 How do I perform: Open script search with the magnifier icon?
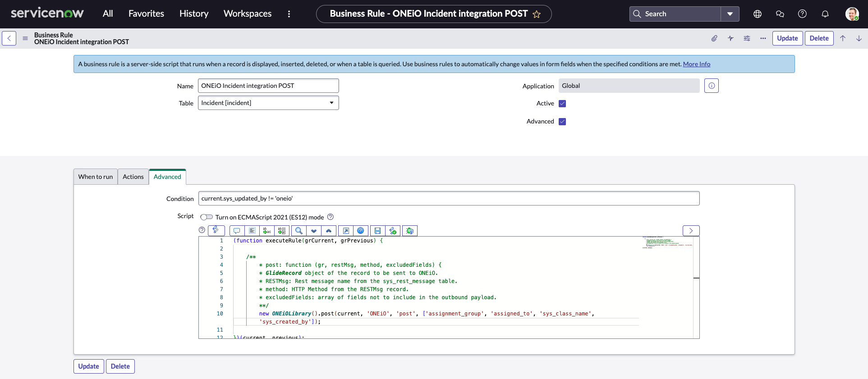coord(299,231)
